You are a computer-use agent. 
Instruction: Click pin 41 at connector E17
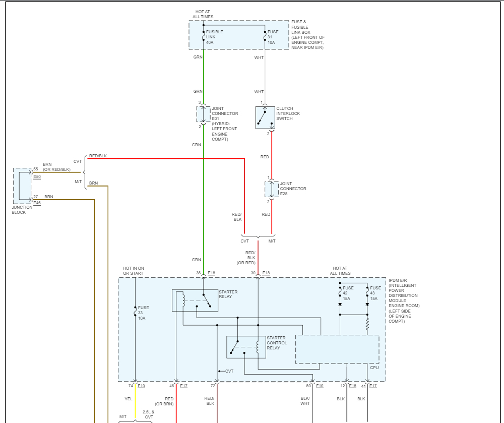pos(363,386)
